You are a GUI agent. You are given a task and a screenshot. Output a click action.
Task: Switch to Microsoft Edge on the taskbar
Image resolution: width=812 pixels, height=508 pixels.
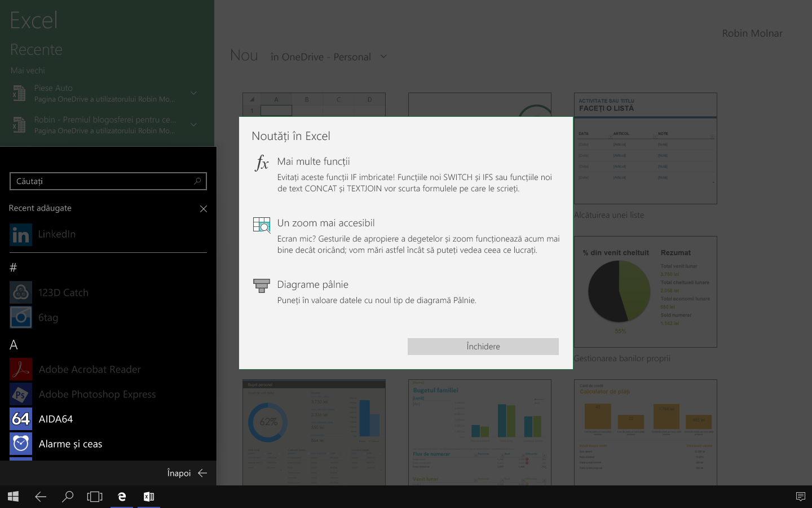122,497
